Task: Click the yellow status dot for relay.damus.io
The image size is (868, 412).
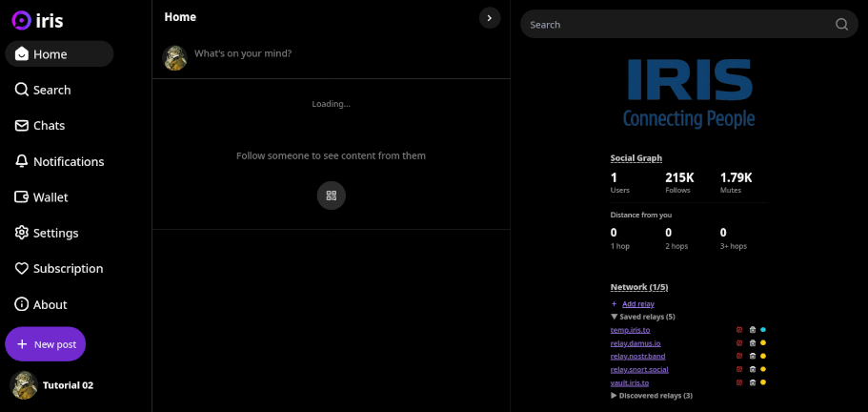Action: (763, 342)
